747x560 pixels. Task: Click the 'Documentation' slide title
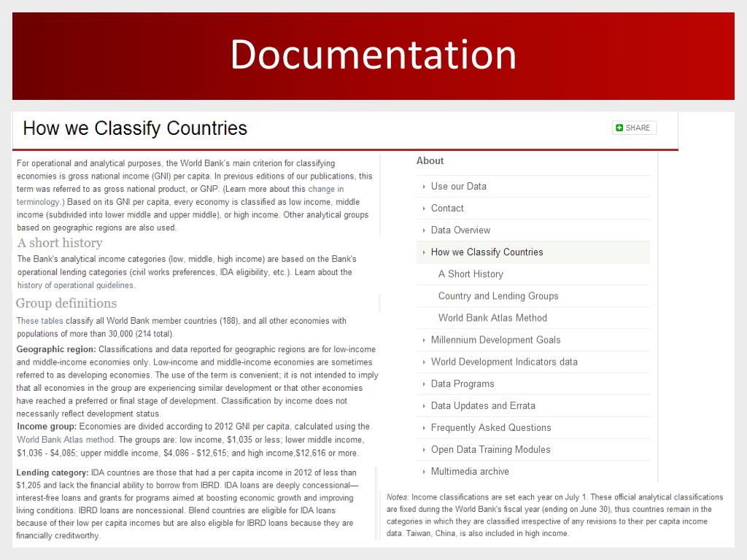tap(373, 54)
